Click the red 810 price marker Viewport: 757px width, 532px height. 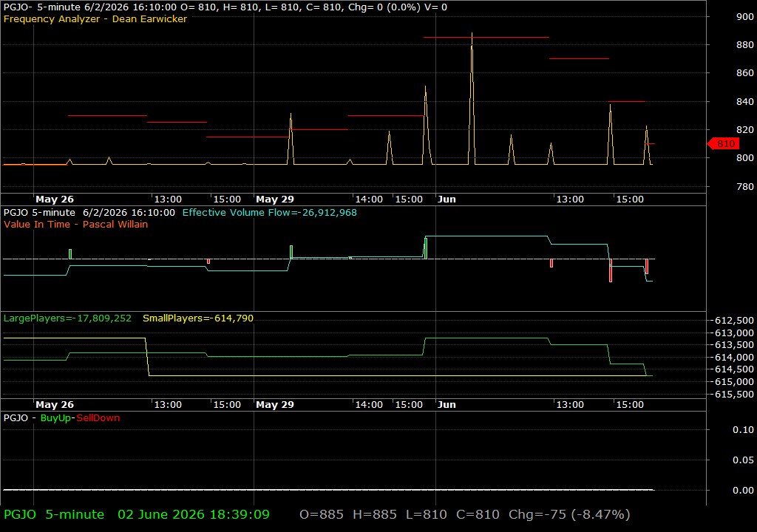[723, 144]
